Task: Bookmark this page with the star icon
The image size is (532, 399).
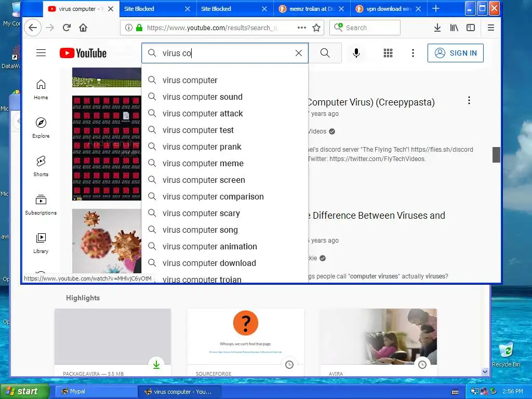Action: pos(316,28)
